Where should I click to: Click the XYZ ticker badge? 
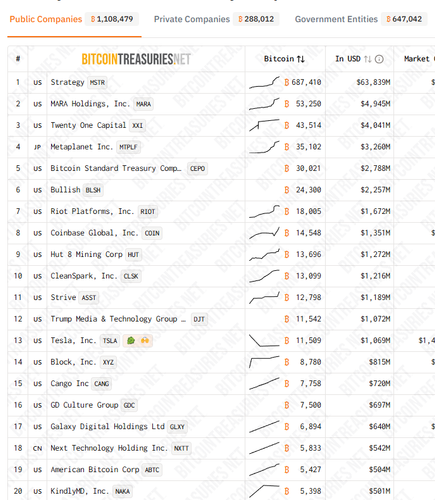click(x=108, y=362)
